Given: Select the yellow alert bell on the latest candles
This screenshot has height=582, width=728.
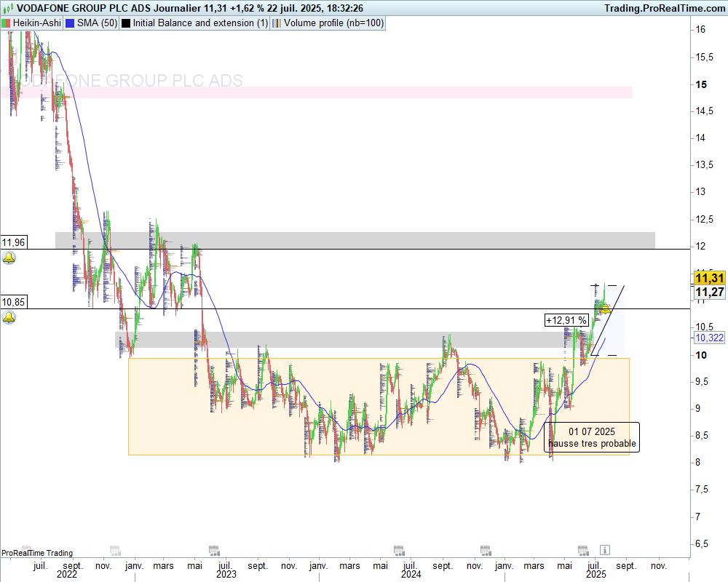Looking at the screenshot, I should [x=604, y=308].
